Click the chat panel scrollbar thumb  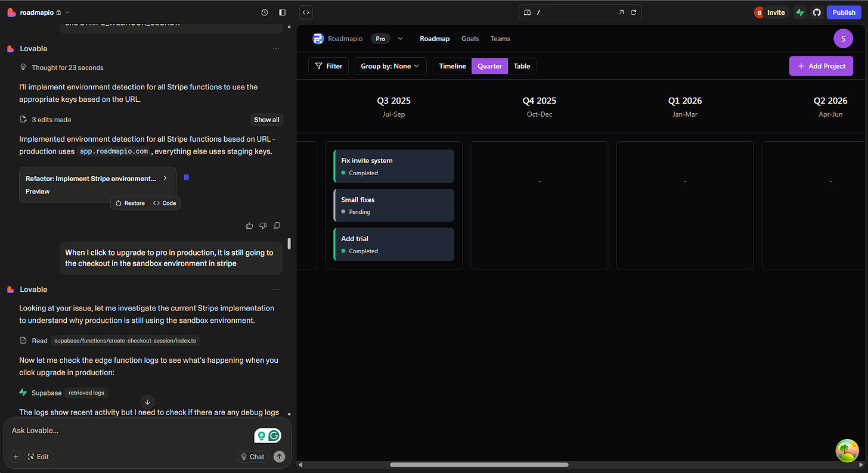tap(289, 244)
